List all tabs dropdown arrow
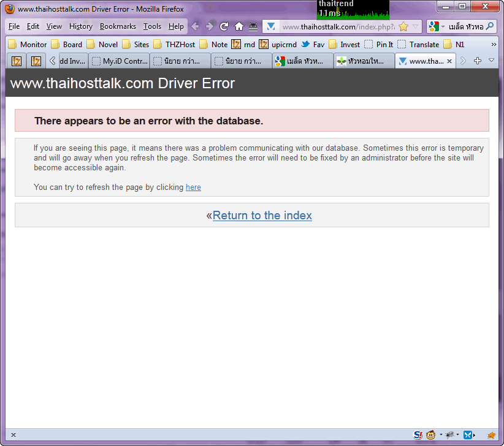Image resolution: width=504 pixels, height=446 pixels. (491, 61)
